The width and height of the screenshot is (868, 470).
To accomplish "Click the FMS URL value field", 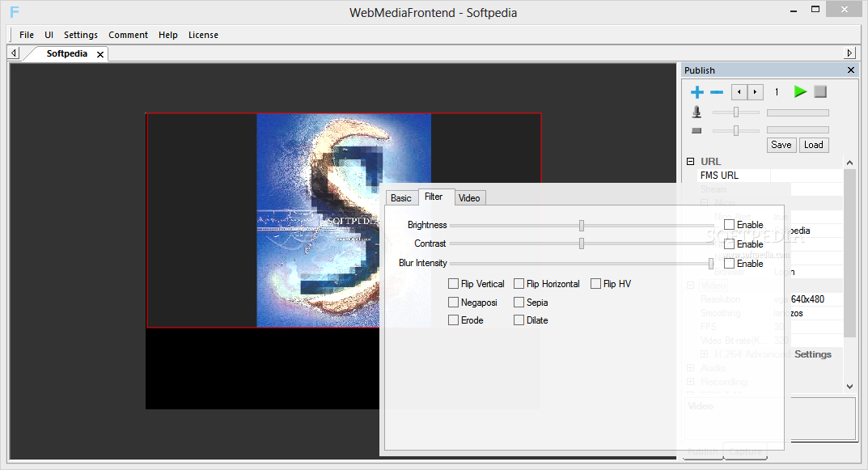I will pyautogui.click(x=807, y=176).
